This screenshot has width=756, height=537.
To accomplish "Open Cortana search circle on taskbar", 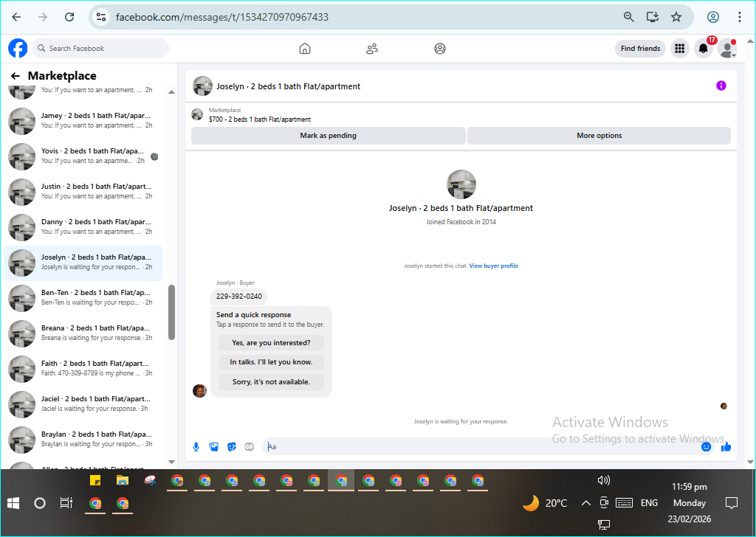I will (x=40, y=503).
